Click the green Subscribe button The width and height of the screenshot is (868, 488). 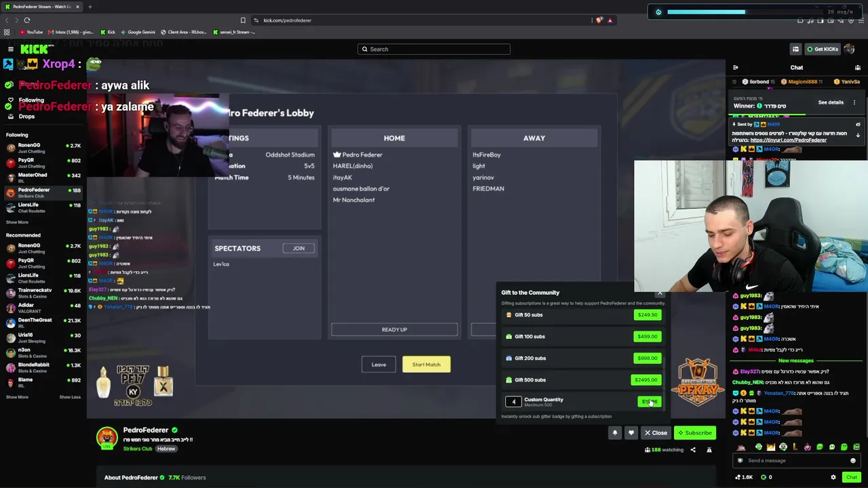click(x=695, y=432)
